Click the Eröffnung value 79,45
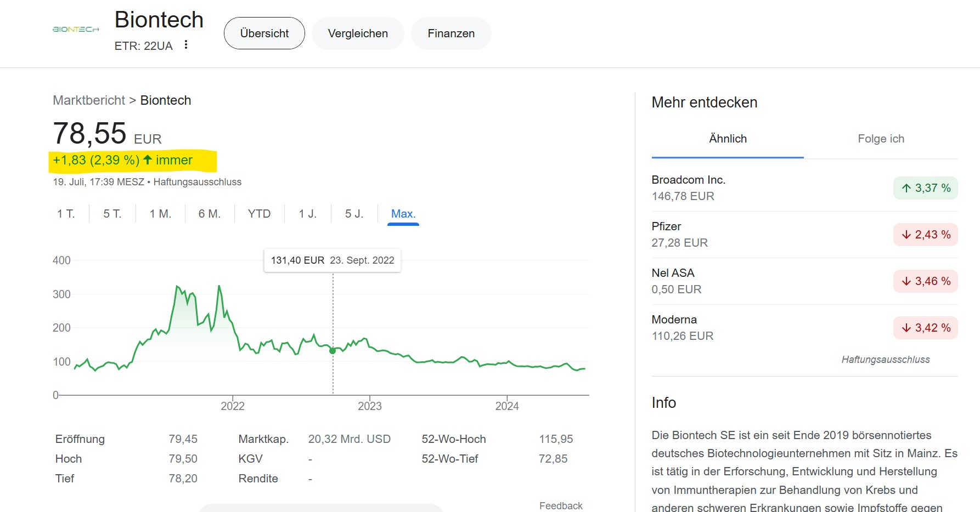The height and width of the screenshot is (512, 980). (x=183, y=439)
